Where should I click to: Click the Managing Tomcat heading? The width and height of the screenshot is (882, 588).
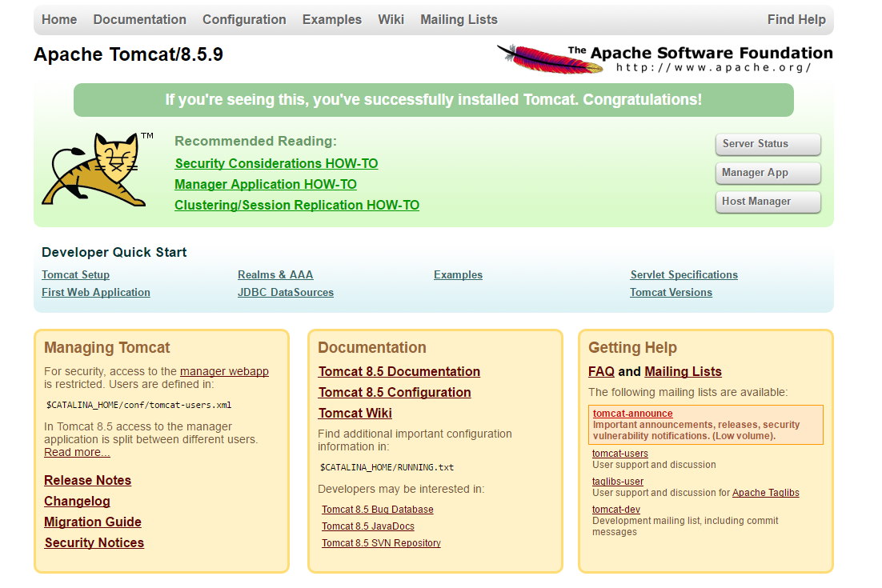click(107, 347)
